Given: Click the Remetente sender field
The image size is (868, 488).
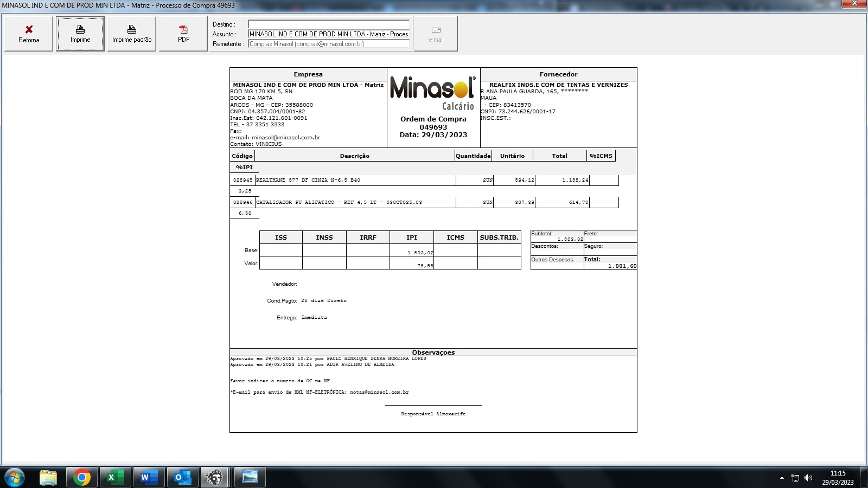Looking at the screenshot, I should click(328, 44).
